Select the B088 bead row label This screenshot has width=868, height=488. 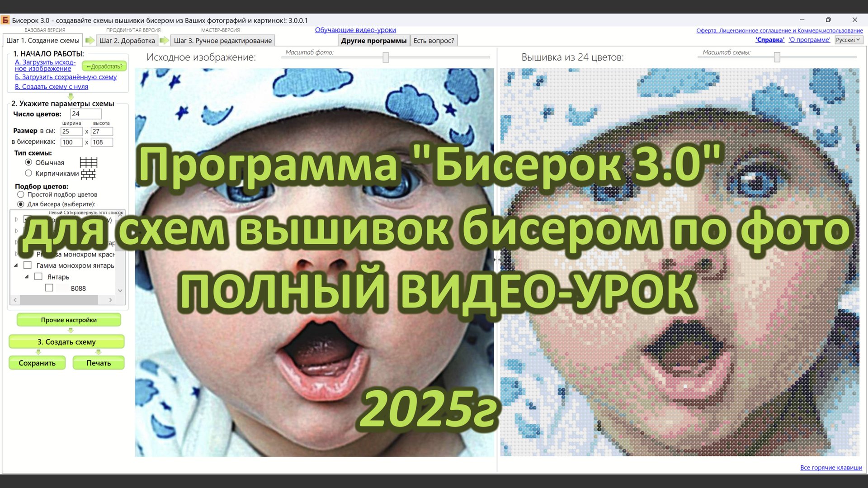point(78,288)
